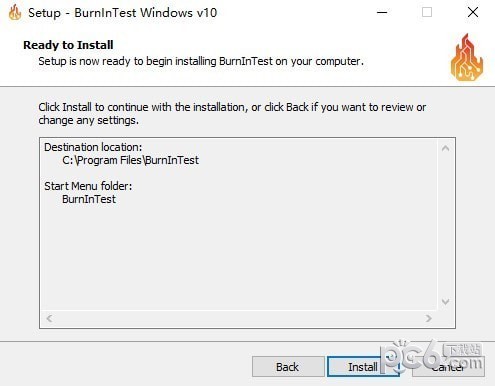Click the Setup - BurnInTest Windows v10 title
Viewport: 495px width, 386px height.
[122, 13]
